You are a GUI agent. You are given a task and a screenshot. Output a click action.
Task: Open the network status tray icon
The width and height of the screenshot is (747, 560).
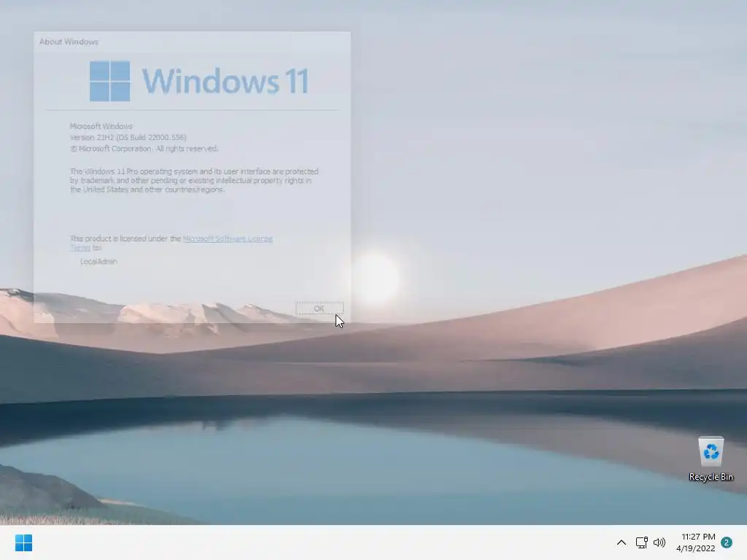point(641,542)
